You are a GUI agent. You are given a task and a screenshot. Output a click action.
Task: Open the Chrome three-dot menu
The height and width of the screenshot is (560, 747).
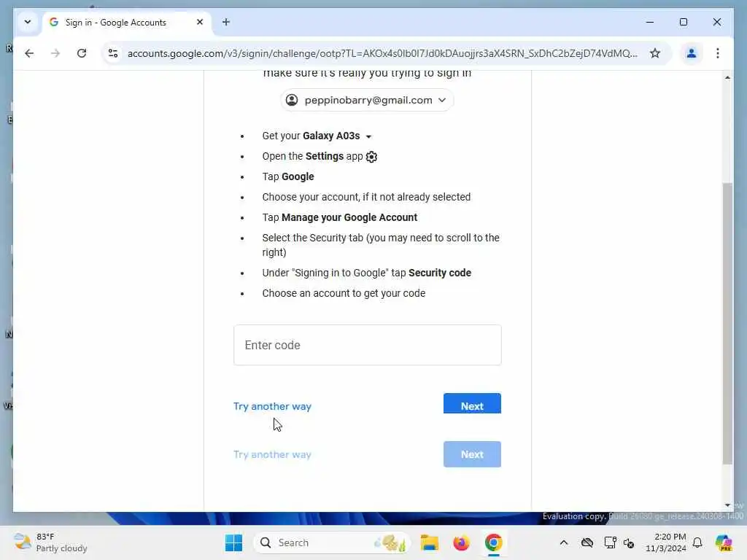(718, 53)
